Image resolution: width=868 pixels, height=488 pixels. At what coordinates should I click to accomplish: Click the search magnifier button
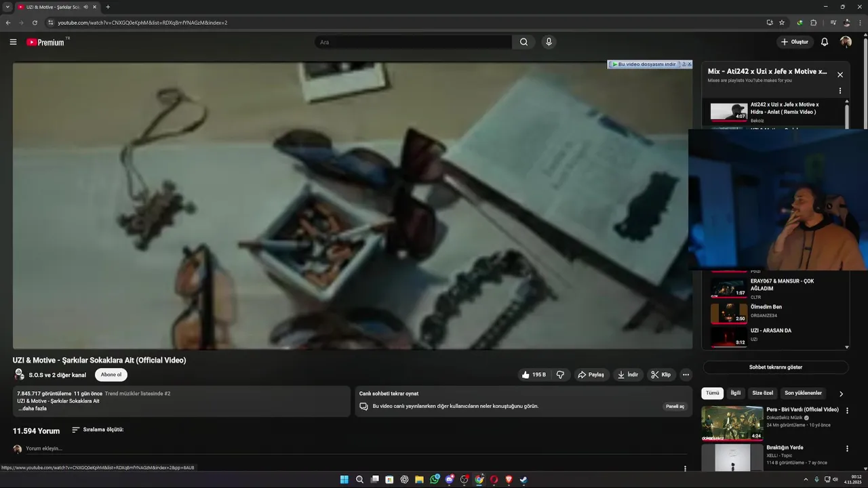(524, 42)
